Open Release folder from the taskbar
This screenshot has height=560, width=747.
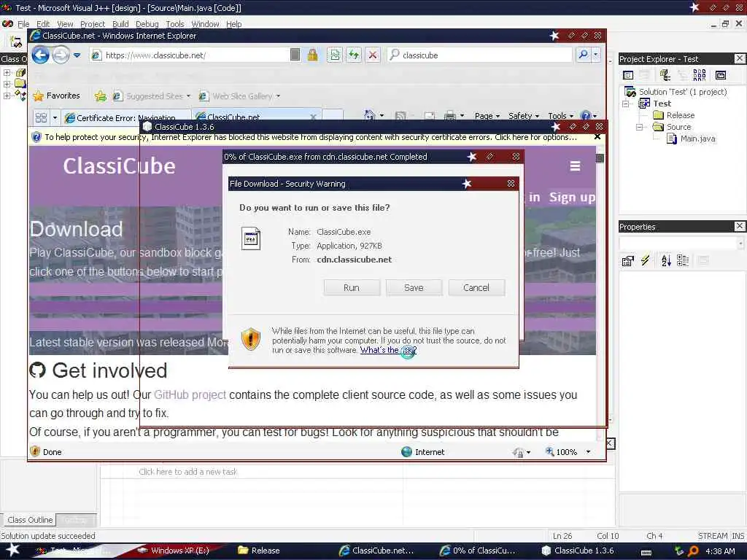[260, 551]
